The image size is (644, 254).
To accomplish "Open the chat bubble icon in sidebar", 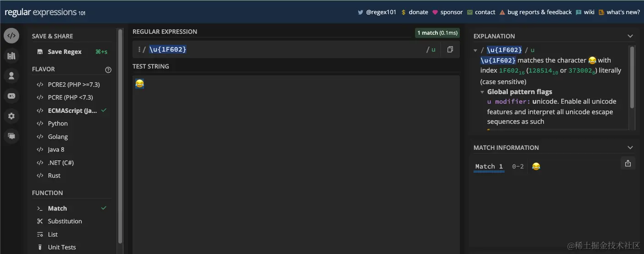I will 11,136.
